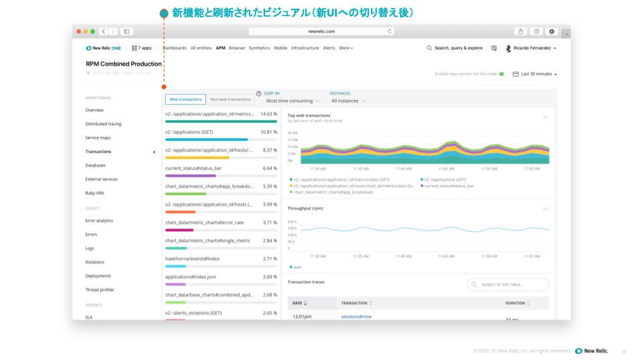Open the Safari share icon
The height and width of the screenshot is (362, 644).
click(521, 32)
